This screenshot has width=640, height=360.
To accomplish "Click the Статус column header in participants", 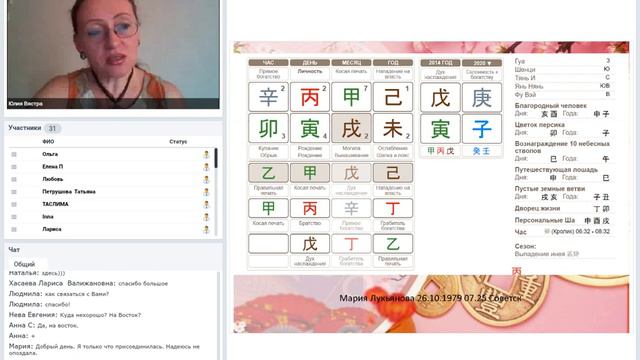I will (178, 142).
